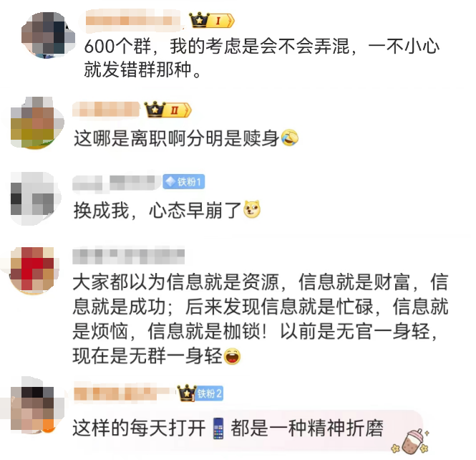476x460 pixels.
Task: Open the gray pixelated avatar of third commenter
Action: pyautogui.click(x=36, y=198)
